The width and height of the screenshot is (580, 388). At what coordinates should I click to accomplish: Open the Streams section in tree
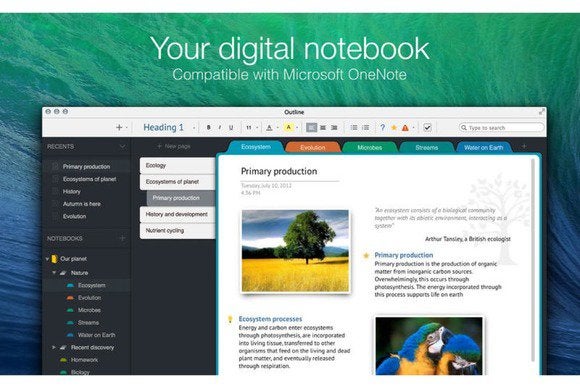point(88,323)
